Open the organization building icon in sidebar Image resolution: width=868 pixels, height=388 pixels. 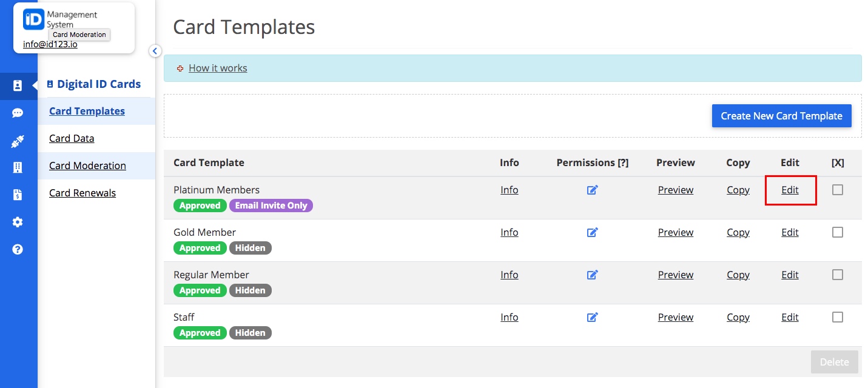(x=19, y=167)
